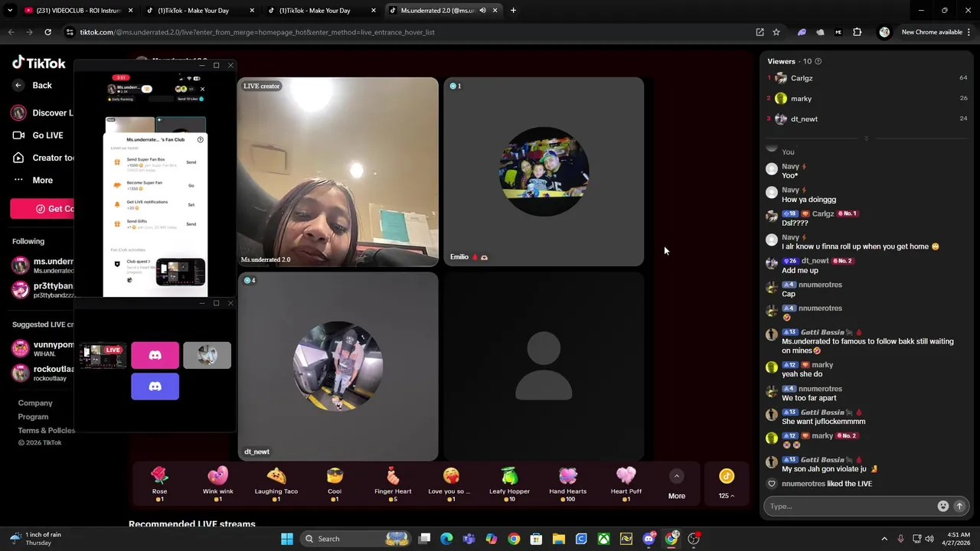Open Microsoft Edge from taskbar
Screen dimensions: 980x551
click(446, 539)
